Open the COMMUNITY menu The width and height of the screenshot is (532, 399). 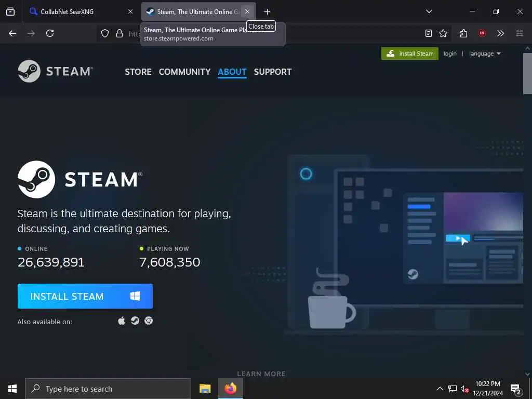coord(184,72)
